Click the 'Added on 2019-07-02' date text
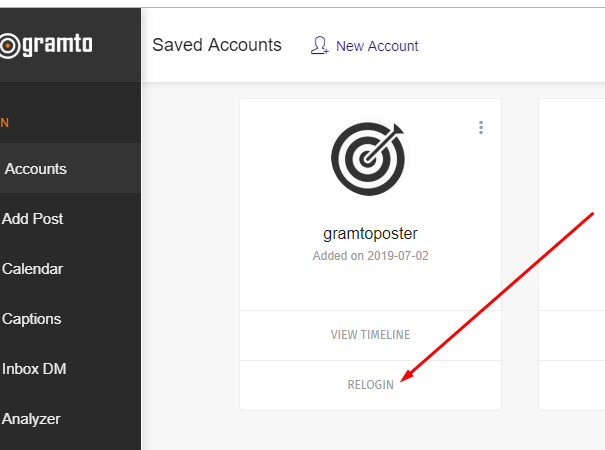605x450 pixels. [370, 256]
